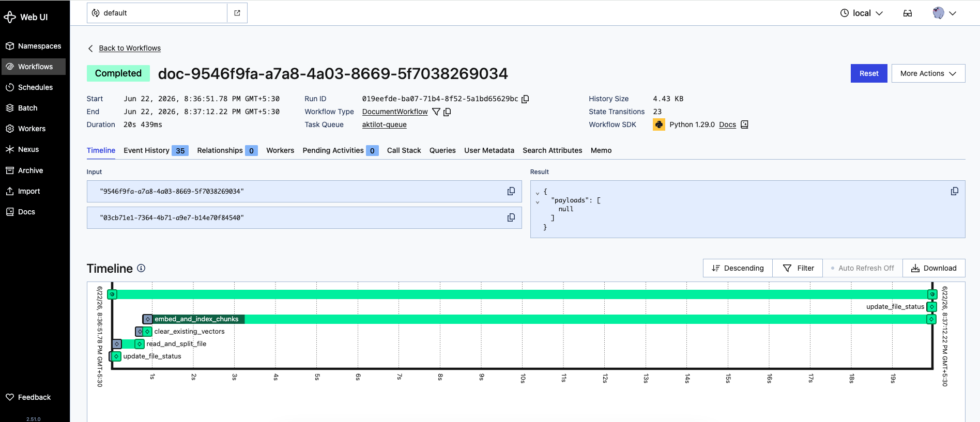Open the user avatar menu

click(x=944, y=13)
